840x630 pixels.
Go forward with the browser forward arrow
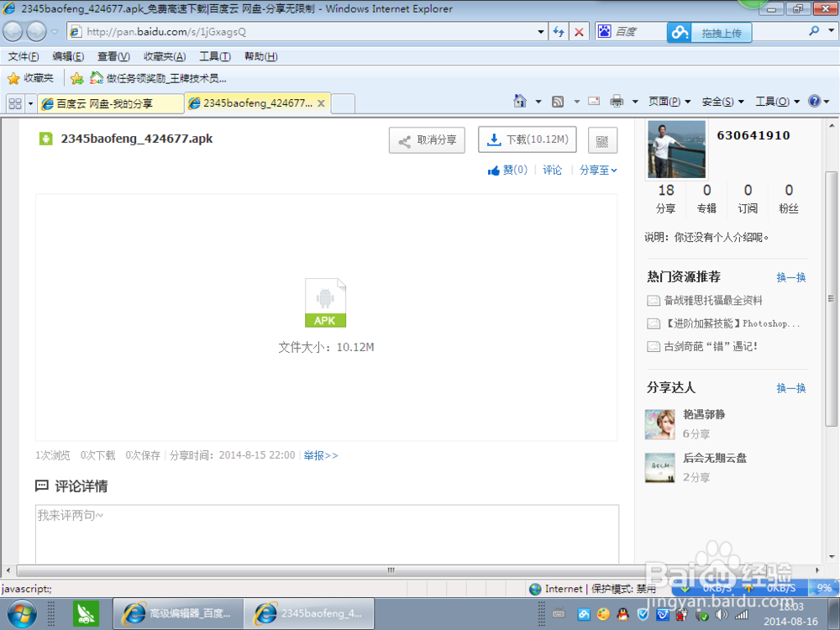[36, 32]
